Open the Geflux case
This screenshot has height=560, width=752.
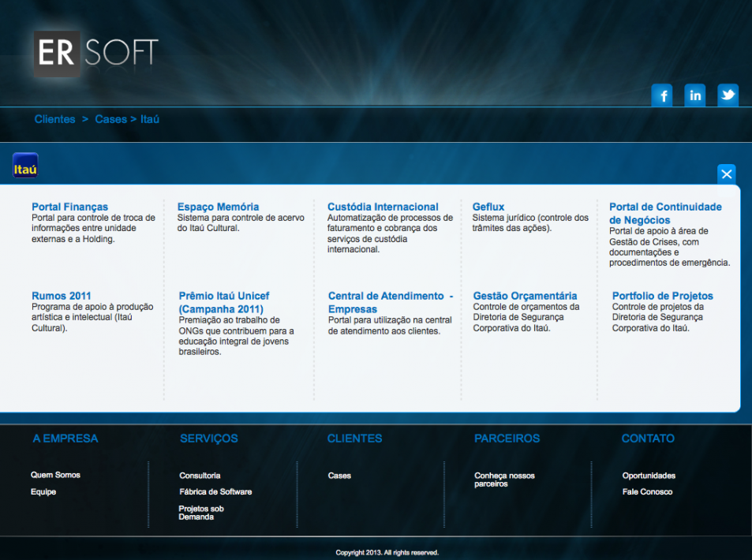[x=488, y=207]
